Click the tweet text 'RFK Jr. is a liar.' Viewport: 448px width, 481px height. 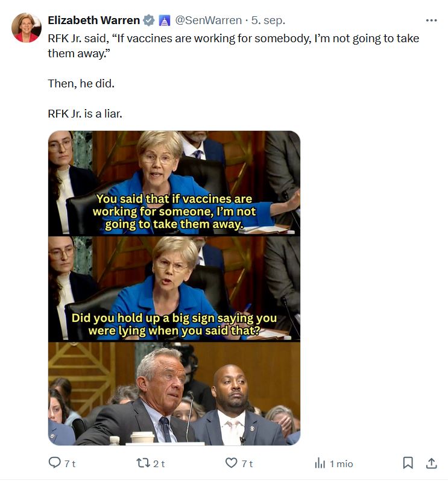pos(85,113)
